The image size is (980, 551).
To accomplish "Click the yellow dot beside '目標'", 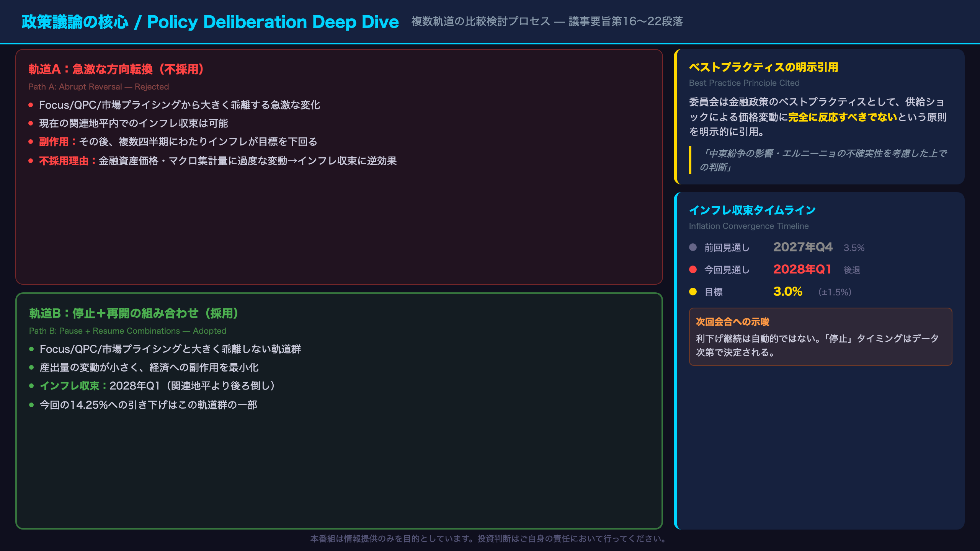I will tap(693, 292).
